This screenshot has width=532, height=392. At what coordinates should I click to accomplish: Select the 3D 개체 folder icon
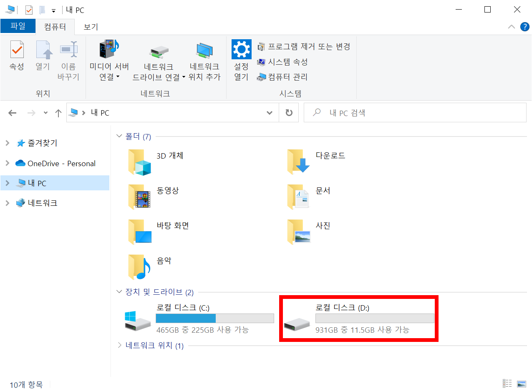139,162
